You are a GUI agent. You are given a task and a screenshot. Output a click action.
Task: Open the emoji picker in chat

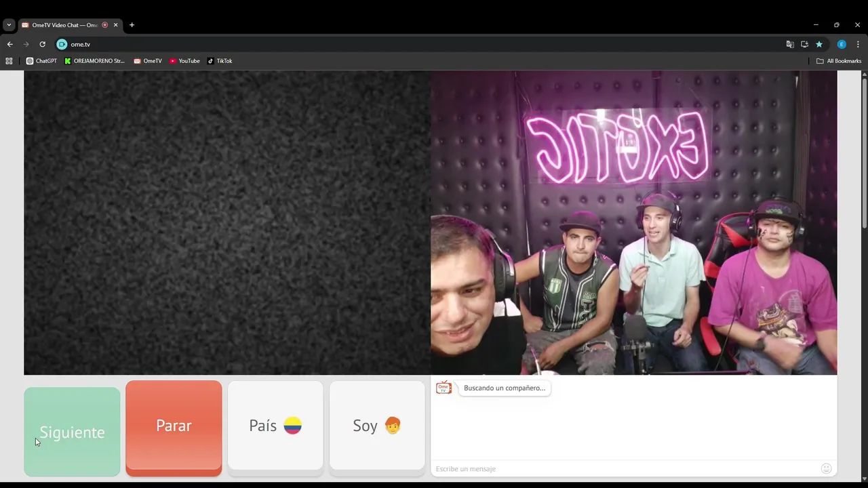(826, 468)
